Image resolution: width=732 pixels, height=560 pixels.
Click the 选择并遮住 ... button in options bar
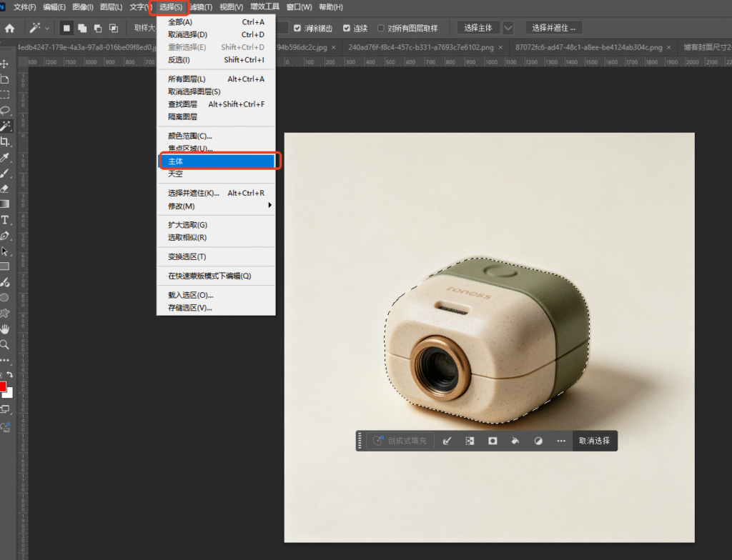coord(554,29)
